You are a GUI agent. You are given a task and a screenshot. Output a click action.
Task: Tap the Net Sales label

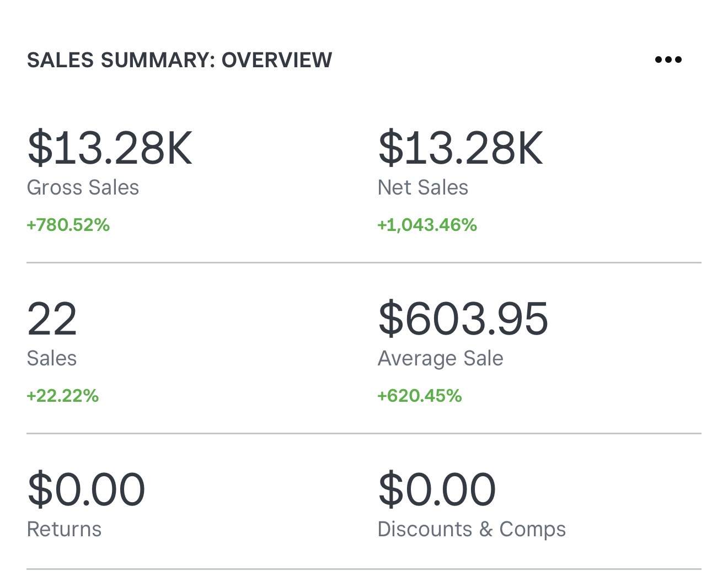(x=422, y=188)
